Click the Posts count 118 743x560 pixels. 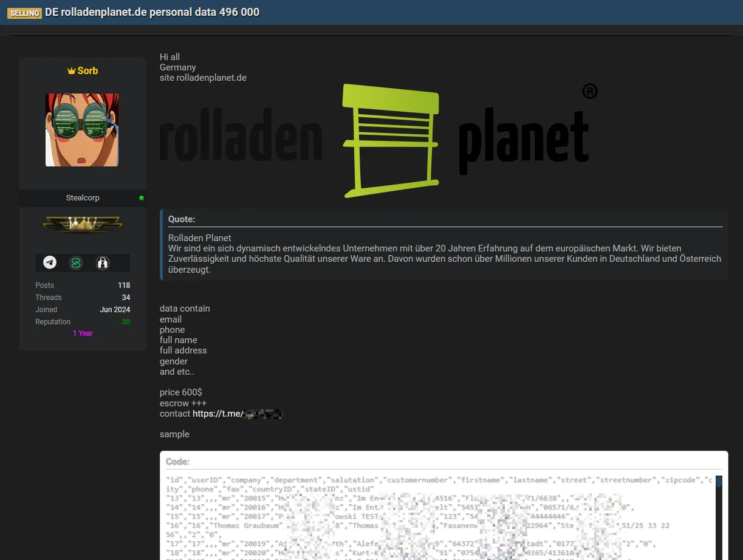point(124,285)
